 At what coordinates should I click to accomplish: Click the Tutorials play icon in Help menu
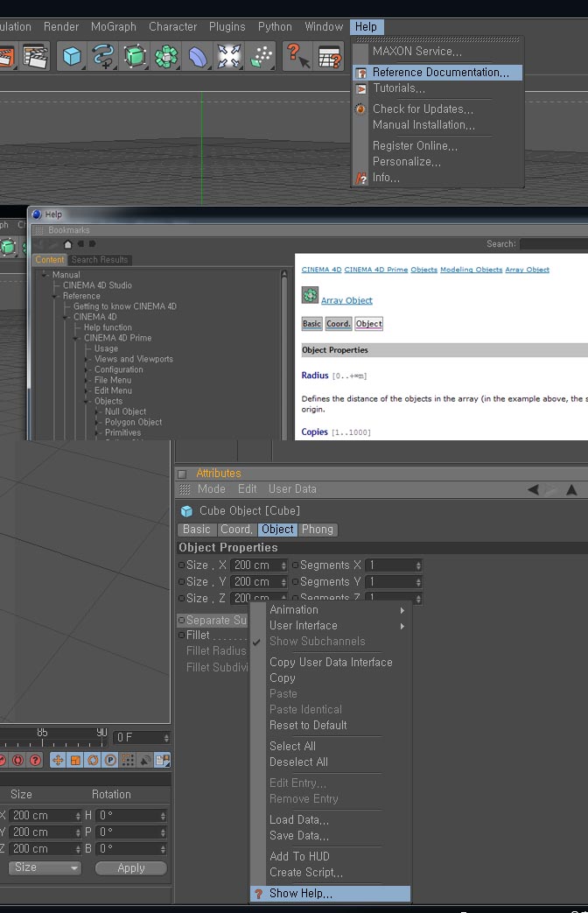[361, 88]
